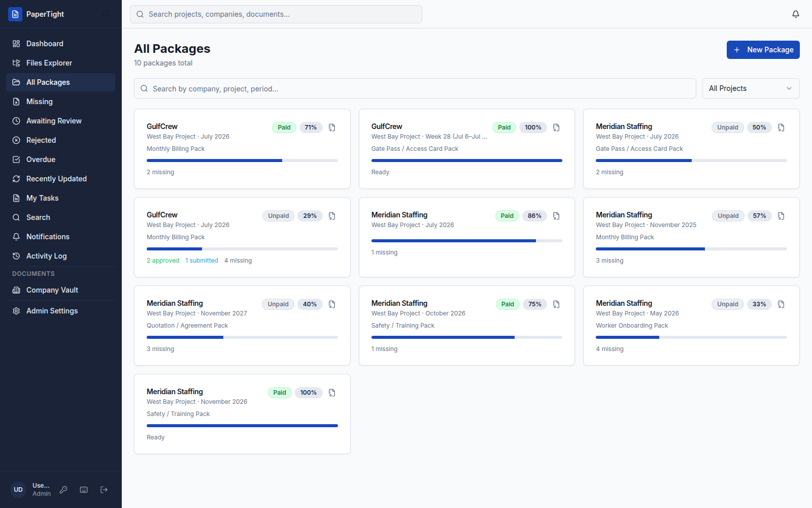Click the Recently Updated refresh icon
This screenshot has width=812, height=508.
coord(16,179)
